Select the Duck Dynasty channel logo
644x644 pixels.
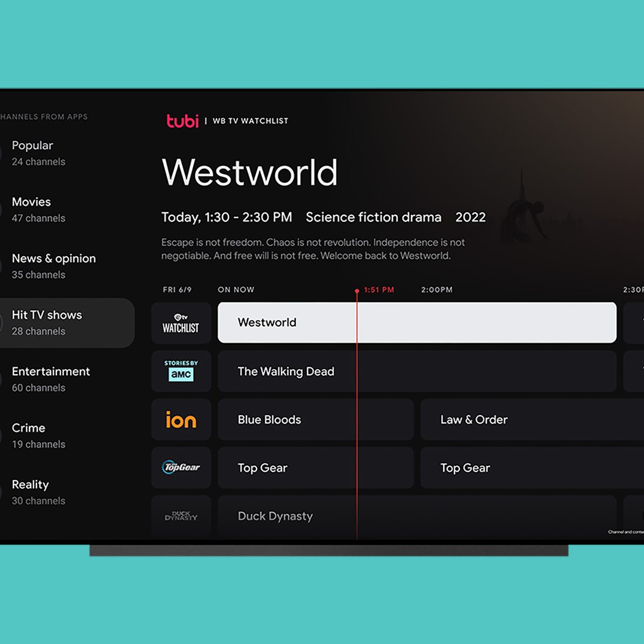click(x=181, y=516)
